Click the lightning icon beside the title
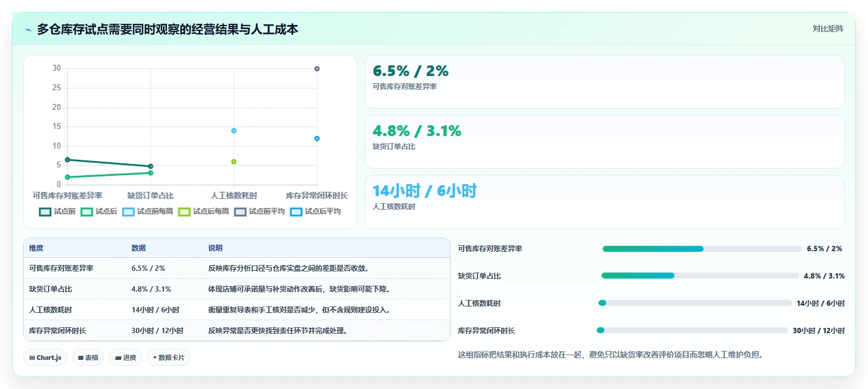 [x=28, y=29]
